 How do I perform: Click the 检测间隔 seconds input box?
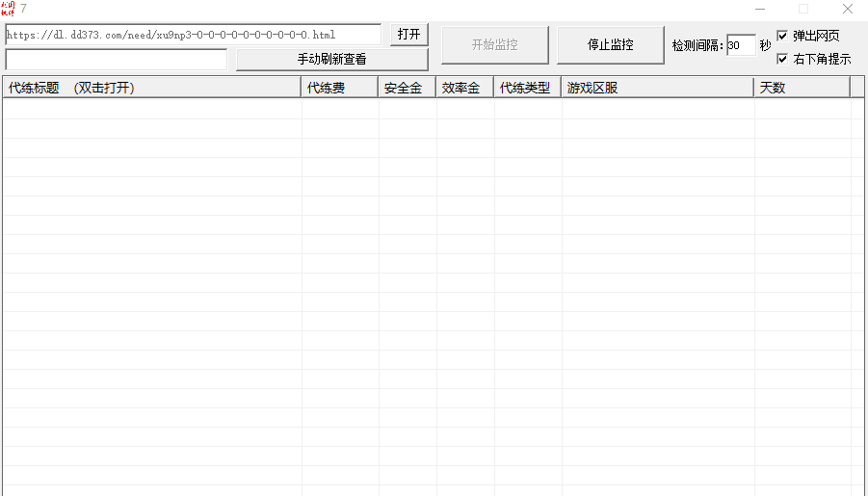click(741, 45)
